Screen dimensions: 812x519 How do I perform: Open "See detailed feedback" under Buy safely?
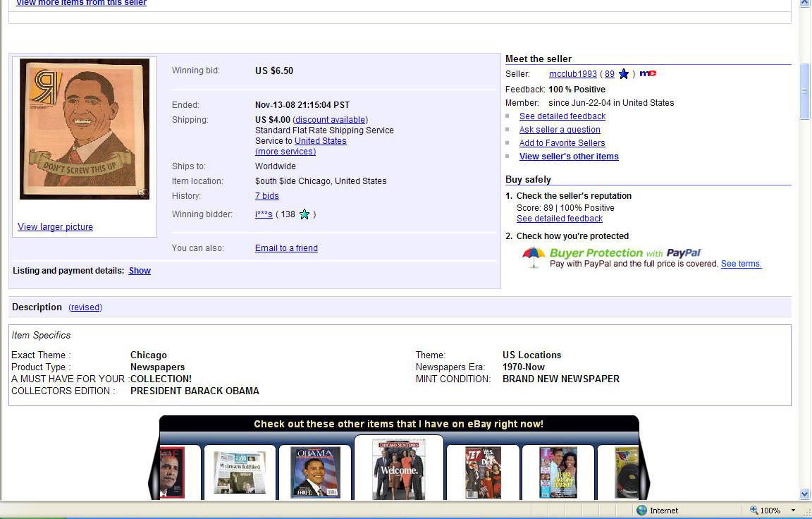tap(560, 219)
